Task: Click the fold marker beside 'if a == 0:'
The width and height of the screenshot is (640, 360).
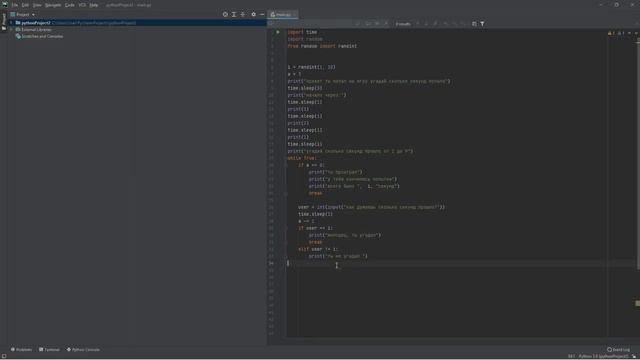Action: pyautogui.click(x=287, y=165)
